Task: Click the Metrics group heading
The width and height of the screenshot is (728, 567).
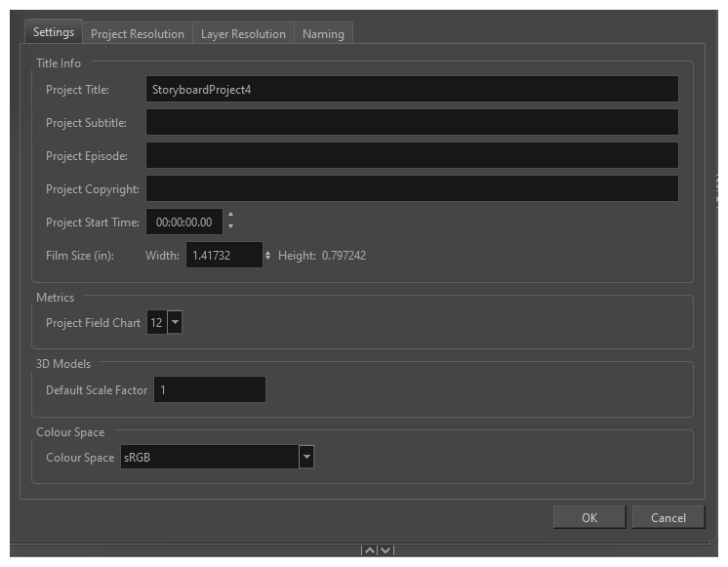Action: [x=56, y=298]
